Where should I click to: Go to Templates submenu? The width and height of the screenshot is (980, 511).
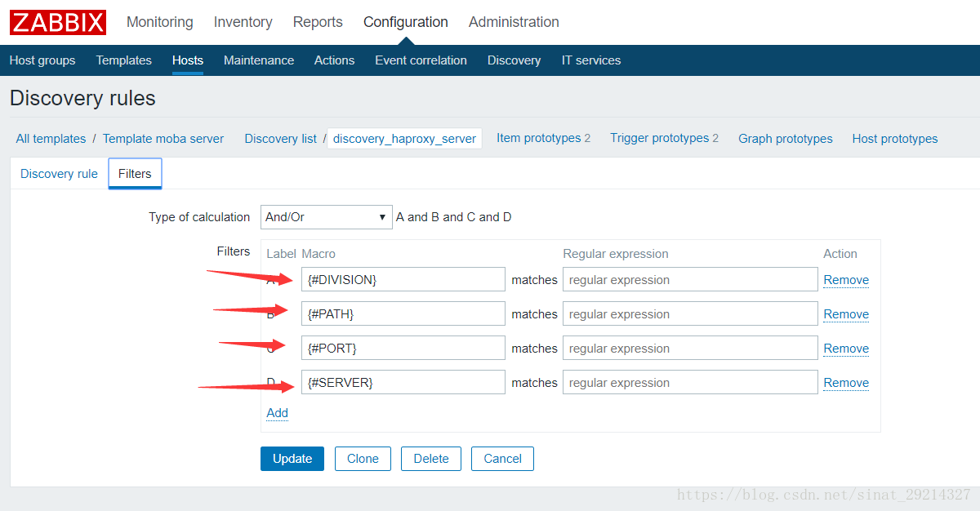(x=124, y=60)
